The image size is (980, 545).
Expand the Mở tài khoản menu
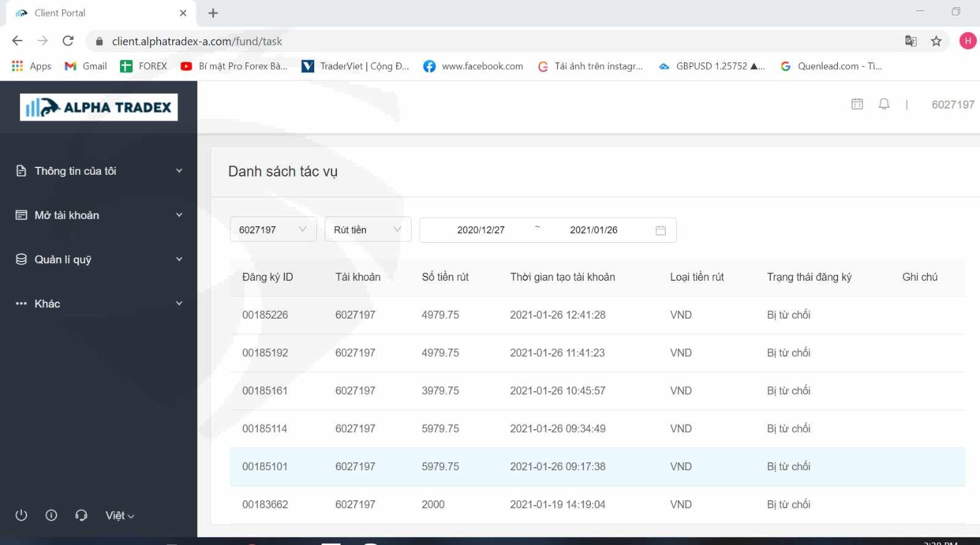pyautogui.click(x=99, y=215)
